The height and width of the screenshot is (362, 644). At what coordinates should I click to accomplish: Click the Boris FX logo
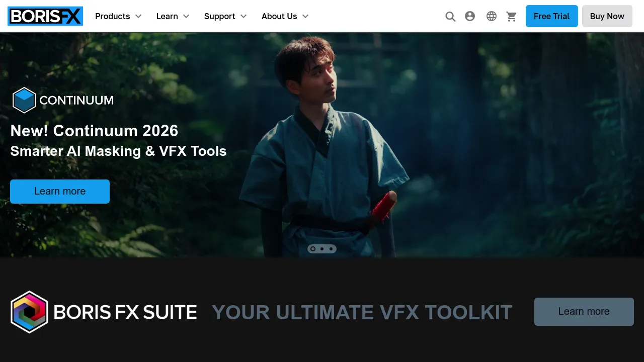(x=45, y=16)
